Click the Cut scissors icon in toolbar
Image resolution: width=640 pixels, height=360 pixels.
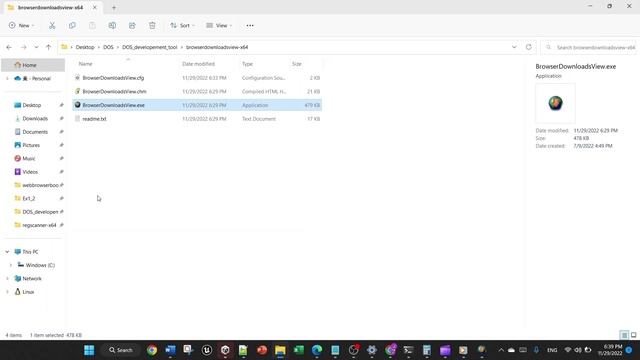tap(52, 25)
